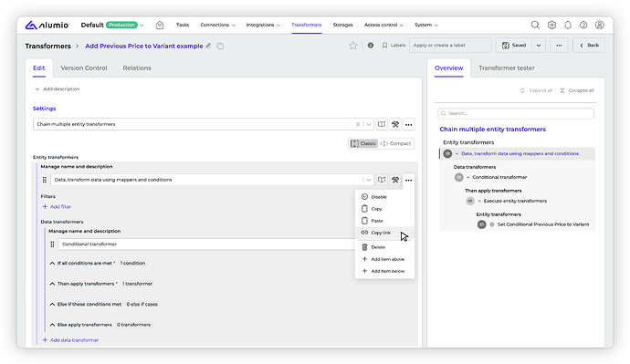Collapse the Else apply transformers section
630x364 pixels.
(x=52, y=325)
